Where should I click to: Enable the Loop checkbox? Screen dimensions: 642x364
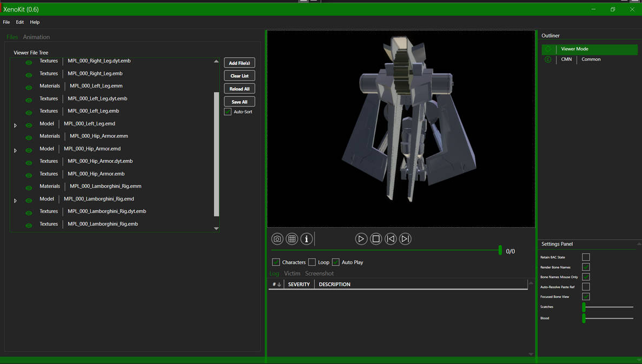pos(312,262)
